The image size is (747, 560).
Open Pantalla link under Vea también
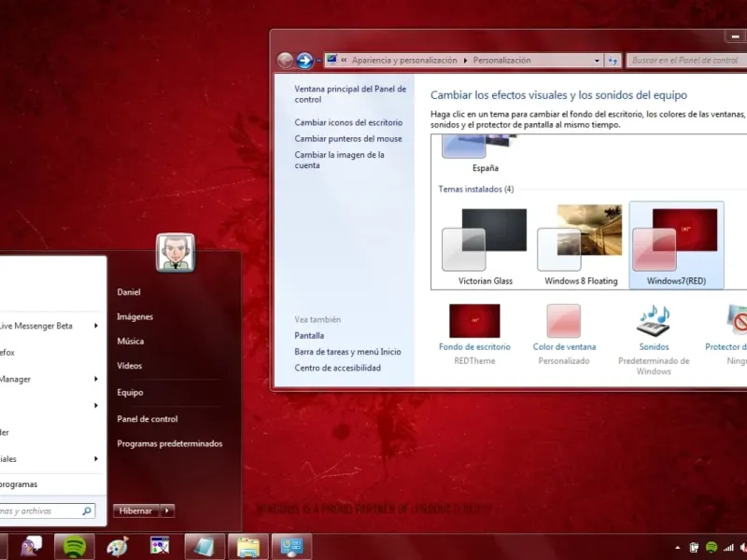tap(309, 335)
